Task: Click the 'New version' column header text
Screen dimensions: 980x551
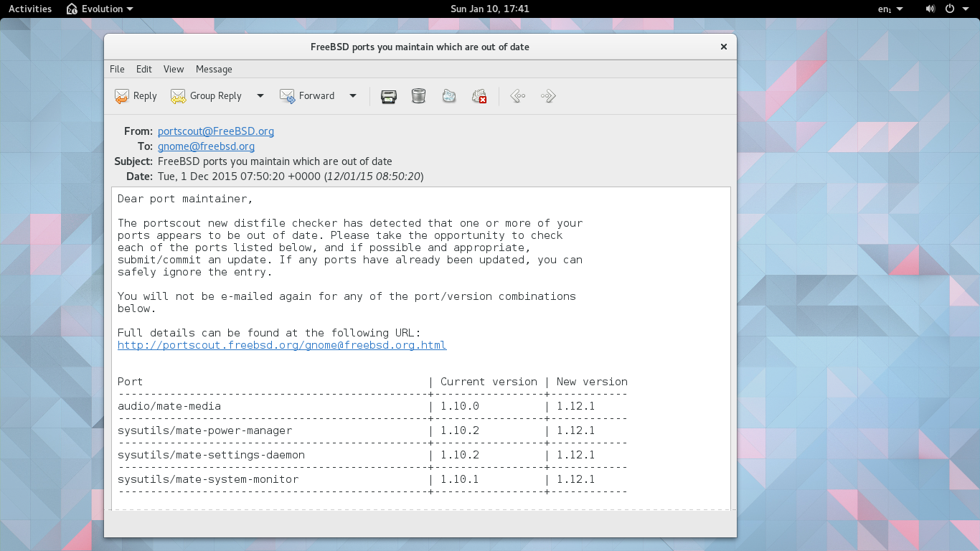Action: pos(593,382)
